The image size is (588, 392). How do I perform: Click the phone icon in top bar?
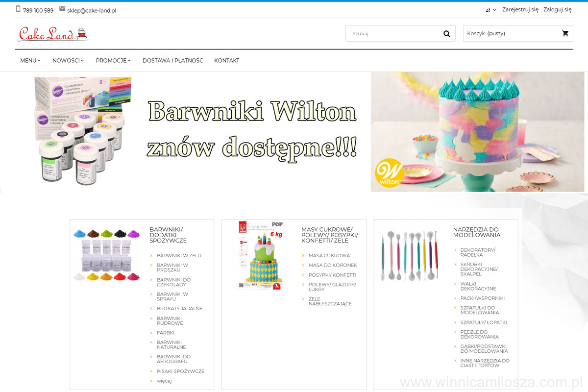pyautogui.click(x=18, y=9)
